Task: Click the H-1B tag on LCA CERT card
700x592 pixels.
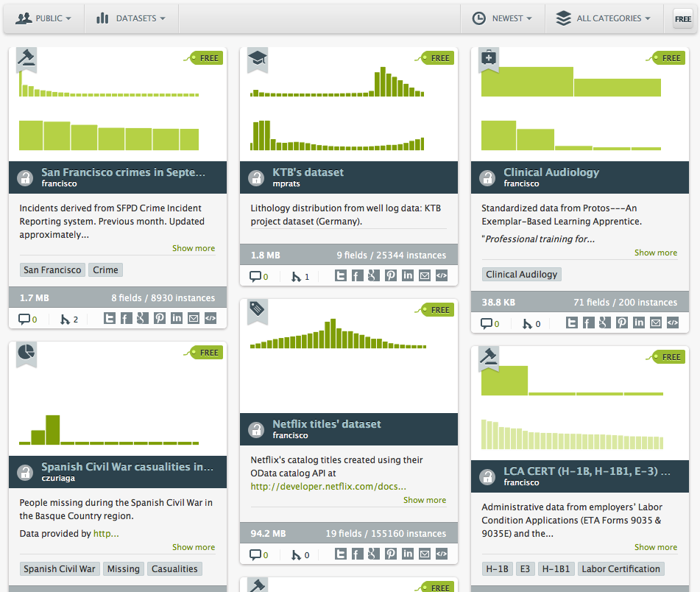Action: pyautogui.click(x=498, y=569)
